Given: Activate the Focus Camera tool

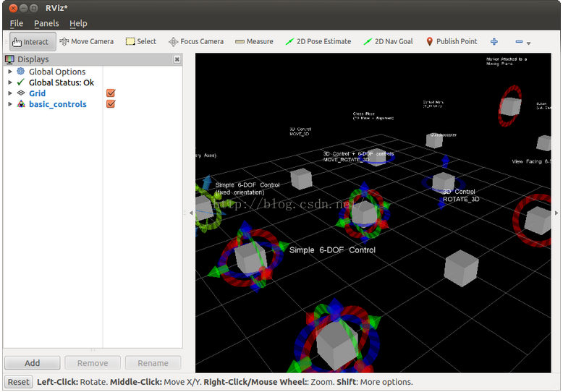Looking at the screenshot, I should pyautogui.click(x=196, y=42).
